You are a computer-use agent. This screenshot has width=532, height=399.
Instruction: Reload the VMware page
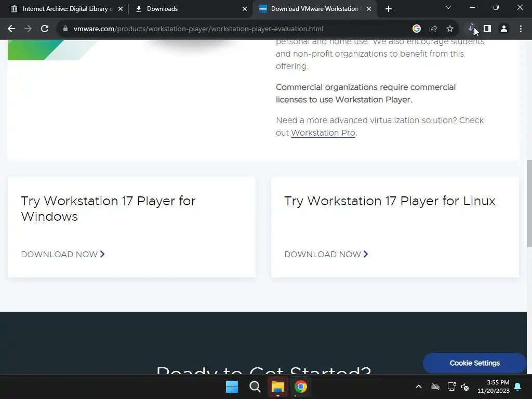(45, 29)
